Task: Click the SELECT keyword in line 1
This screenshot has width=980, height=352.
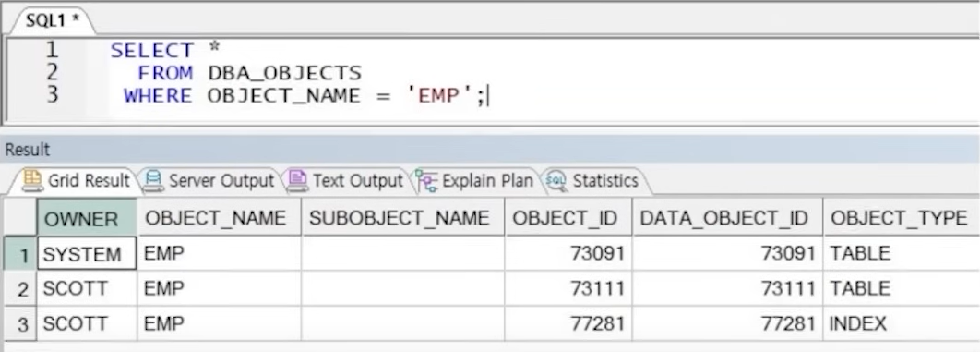Action: 152,51
